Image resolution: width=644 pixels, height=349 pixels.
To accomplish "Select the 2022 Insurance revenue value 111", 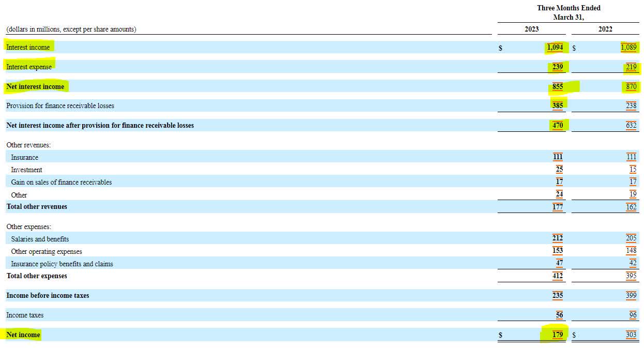I will pos(631,157).
